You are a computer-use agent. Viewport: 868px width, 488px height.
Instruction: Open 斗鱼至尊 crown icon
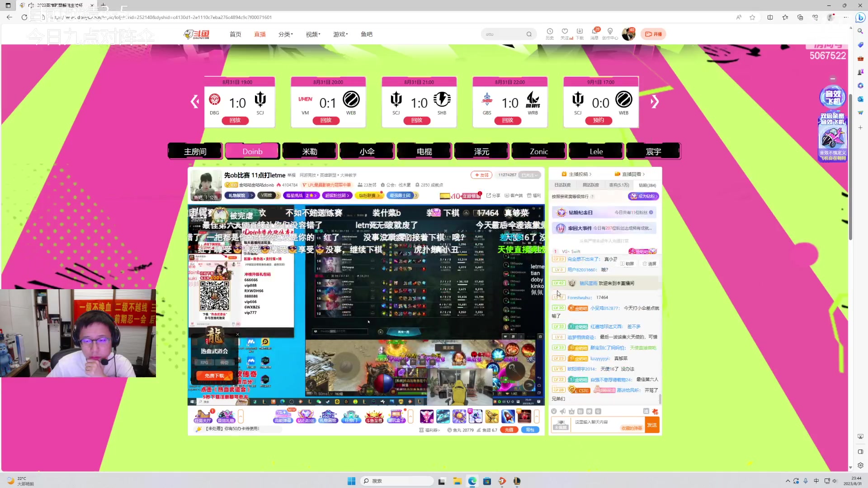(374, 416)
